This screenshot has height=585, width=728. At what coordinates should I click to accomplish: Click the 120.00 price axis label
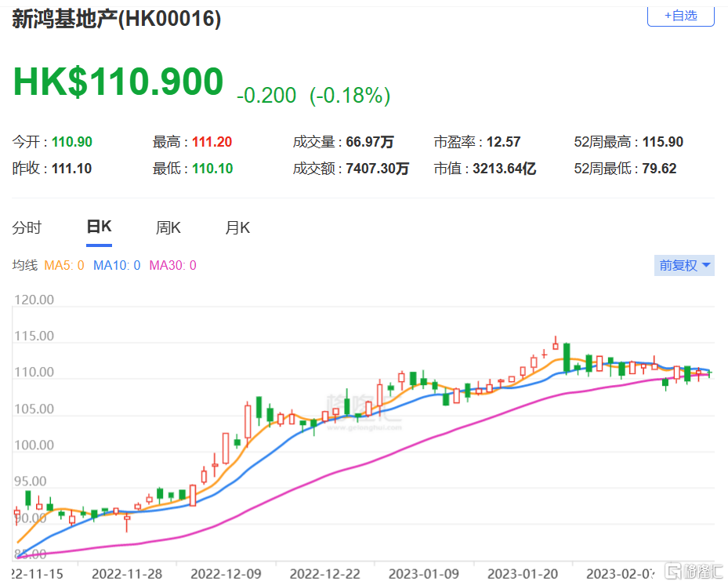(34, 300)
